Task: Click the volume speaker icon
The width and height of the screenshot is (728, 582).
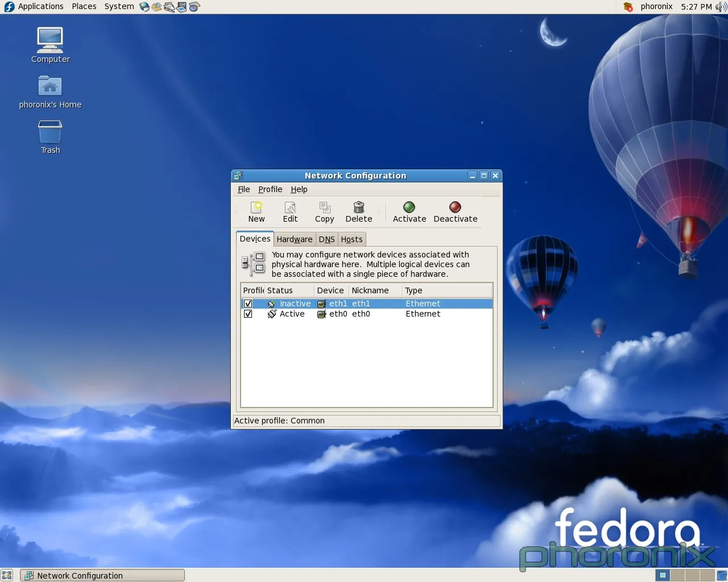Action: click(x=721, y=7)
